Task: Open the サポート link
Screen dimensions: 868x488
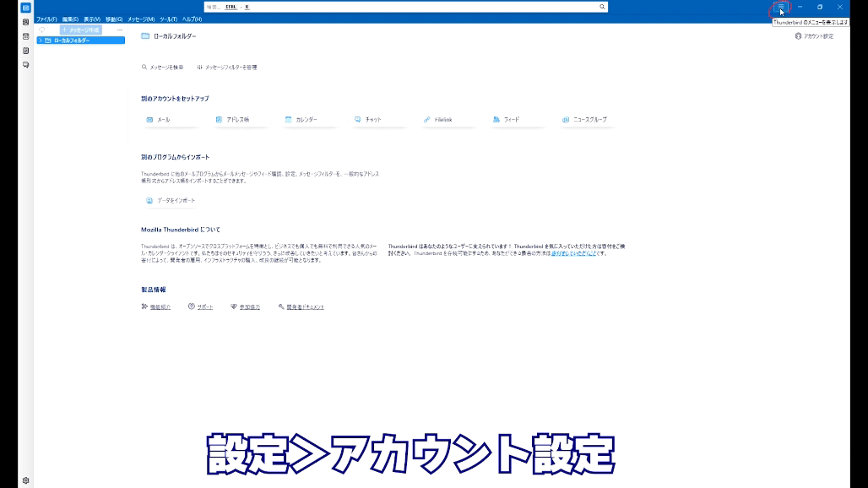Action: coord(201,307)
